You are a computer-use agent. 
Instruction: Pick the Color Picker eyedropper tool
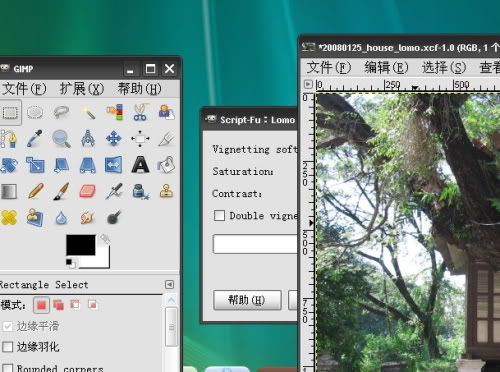coord(35,139)
